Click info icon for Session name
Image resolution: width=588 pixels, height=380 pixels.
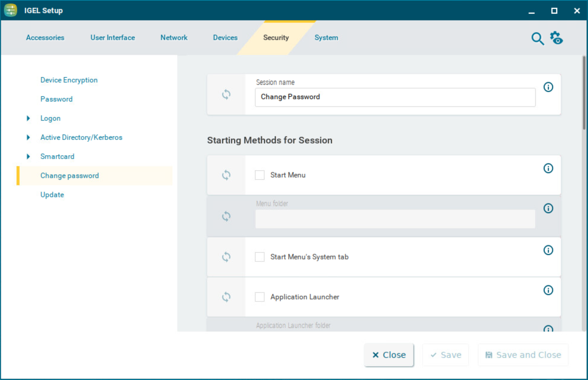pos(548,87)
